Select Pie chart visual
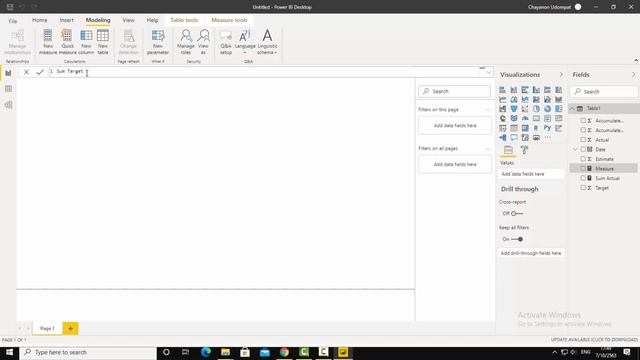Viewport: 640px width, 360px height. click(536, 109)
